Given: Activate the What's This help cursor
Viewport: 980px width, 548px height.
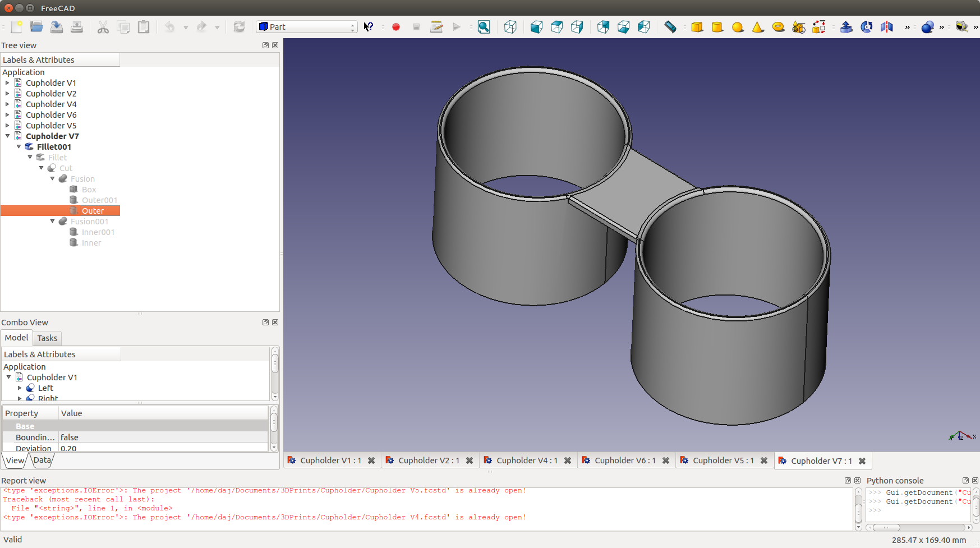Looking at the screenshot, I should [x=369, y=27].
